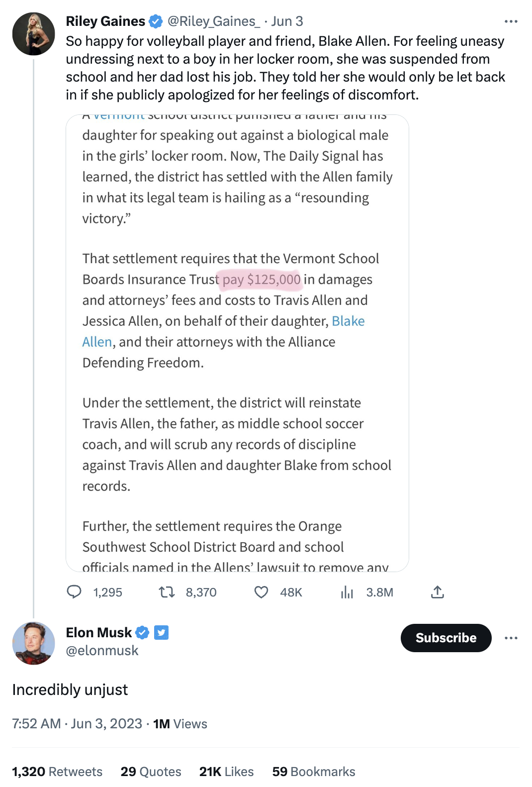Open the @Riley_Gaines_ handle link

point(214,21)
